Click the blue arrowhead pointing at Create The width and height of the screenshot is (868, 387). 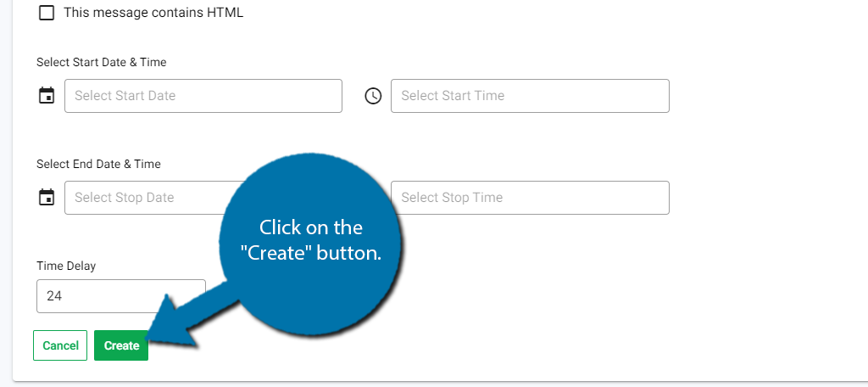pyautogui.click(x=169, y=327)
